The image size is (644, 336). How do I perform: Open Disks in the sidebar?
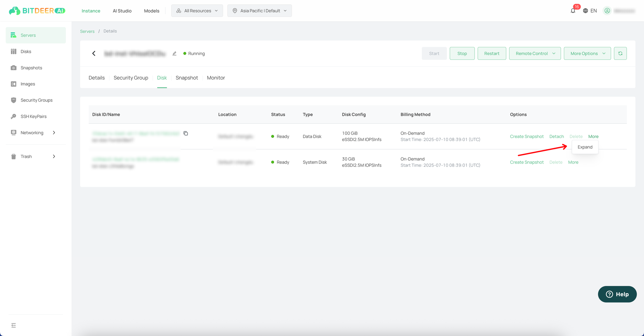pos(36,51)
